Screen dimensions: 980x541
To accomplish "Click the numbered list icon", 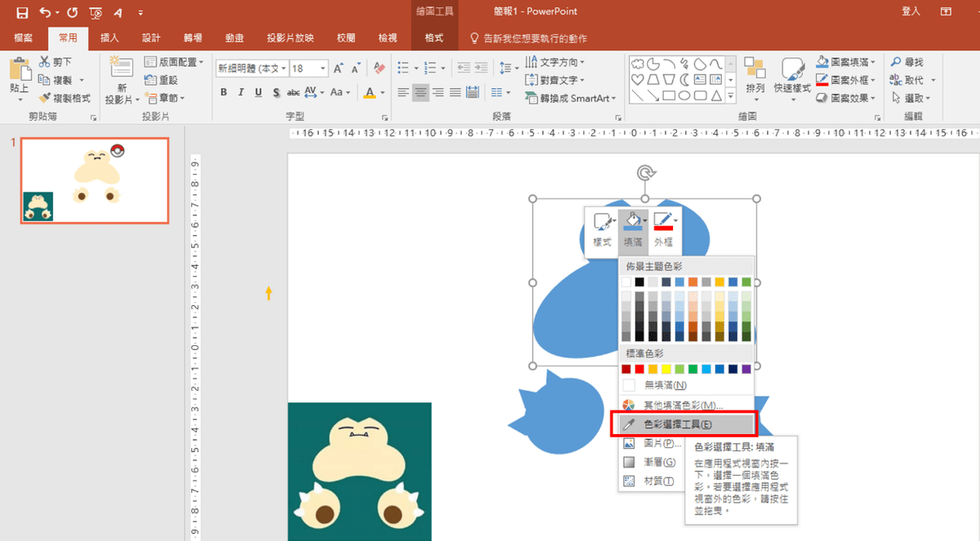I will tap(430, 68).
